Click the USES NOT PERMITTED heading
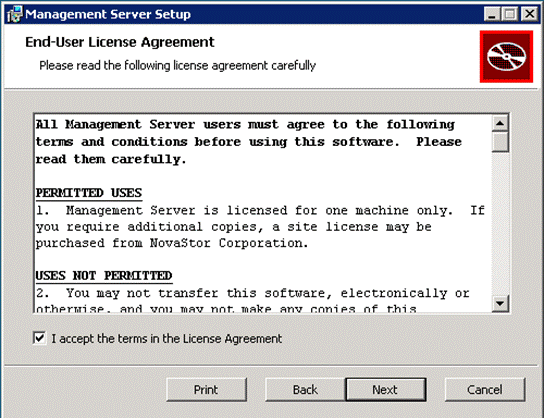Image resolution: width=544 pixels, height=418 pixels. [x=104, y=276]
